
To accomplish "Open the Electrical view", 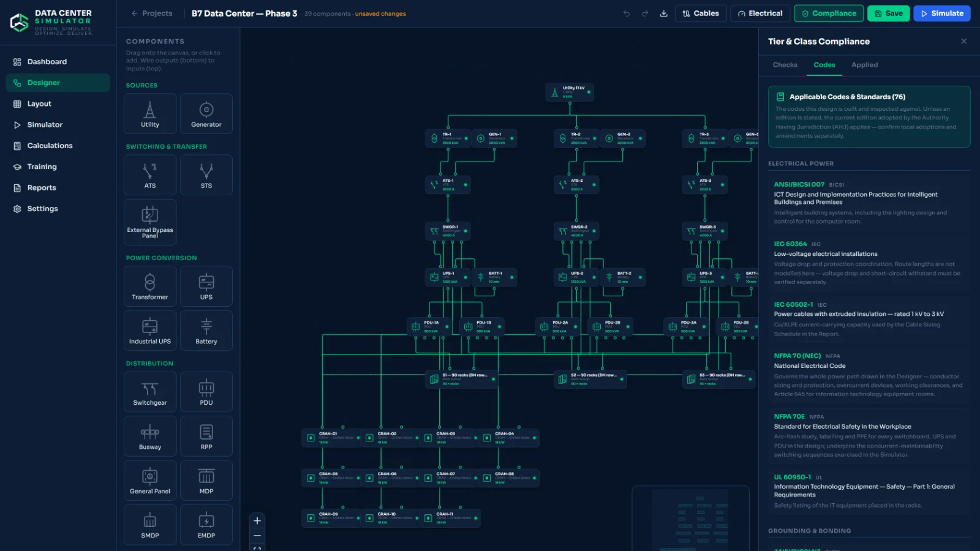I will point(760,13).
